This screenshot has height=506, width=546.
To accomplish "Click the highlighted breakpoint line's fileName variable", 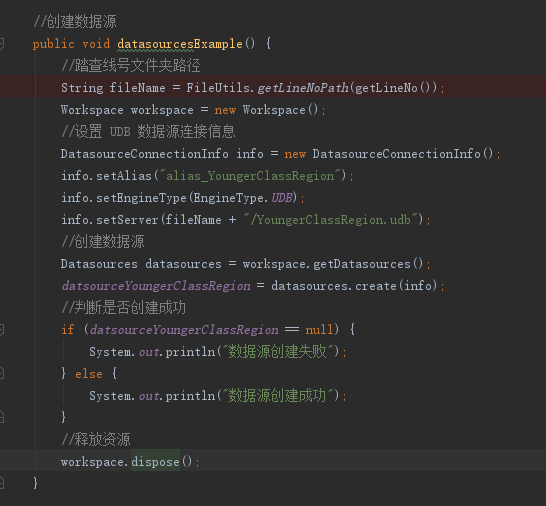I will (138, 88).
